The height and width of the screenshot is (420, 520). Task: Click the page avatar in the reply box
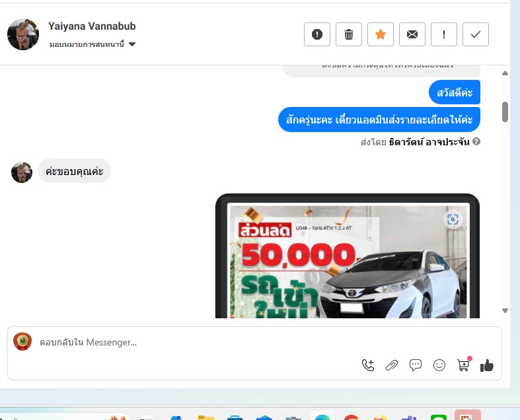point(22,341)
